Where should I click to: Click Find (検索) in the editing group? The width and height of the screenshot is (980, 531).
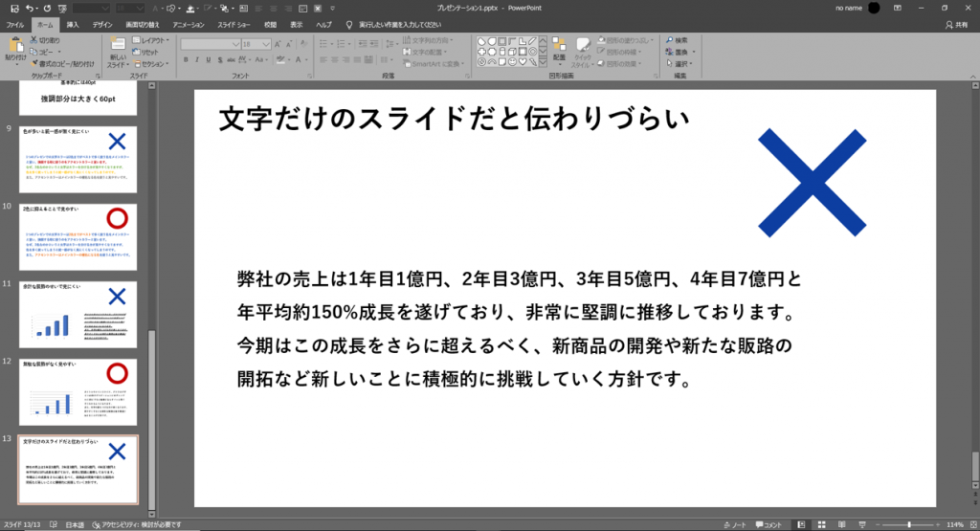(x=677, y=40)
